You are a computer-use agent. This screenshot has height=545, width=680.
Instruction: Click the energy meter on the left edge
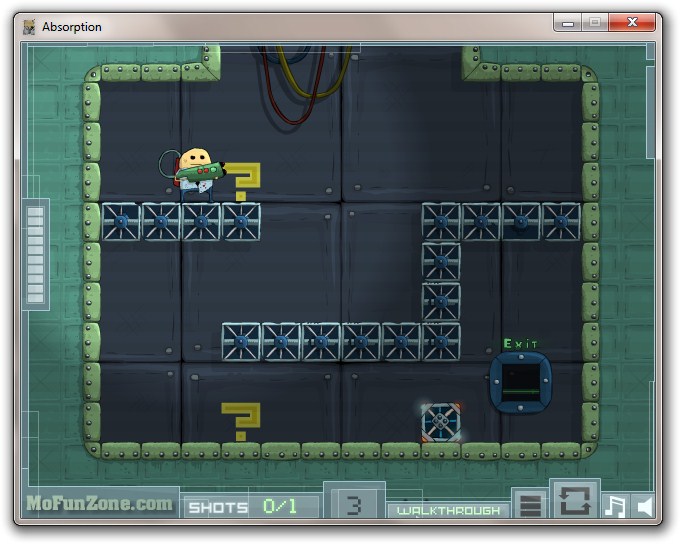[36, 254]
